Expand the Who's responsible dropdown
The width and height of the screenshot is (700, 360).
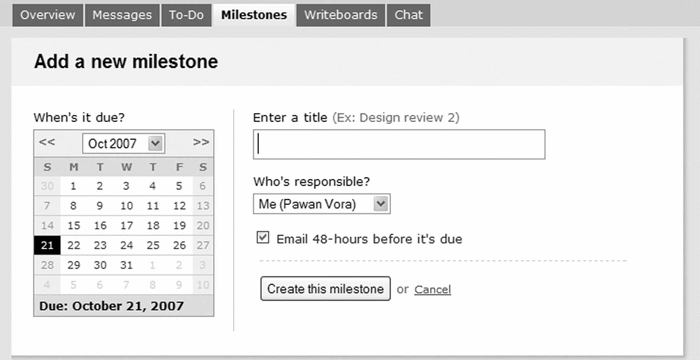(x=322, y=204)
